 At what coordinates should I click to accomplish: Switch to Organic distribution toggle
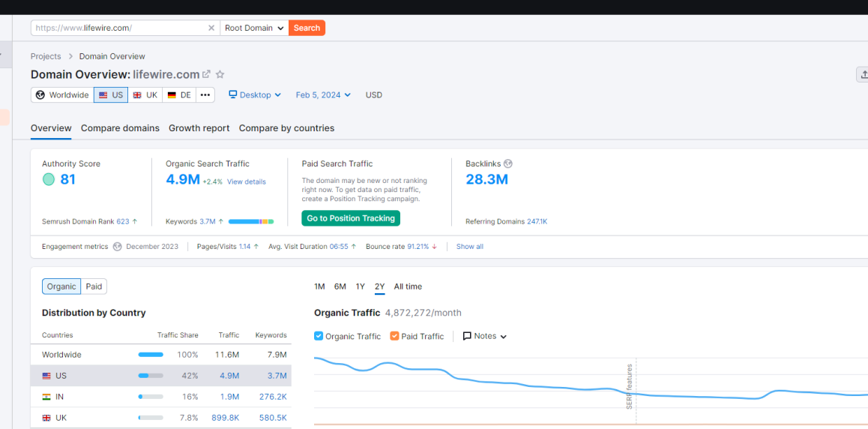61,286
